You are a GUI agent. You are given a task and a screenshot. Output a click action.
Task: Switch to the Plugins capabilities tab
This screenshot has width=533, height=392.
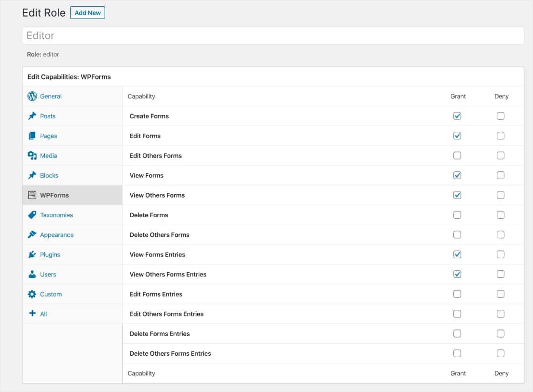click(x=73, y=254)
